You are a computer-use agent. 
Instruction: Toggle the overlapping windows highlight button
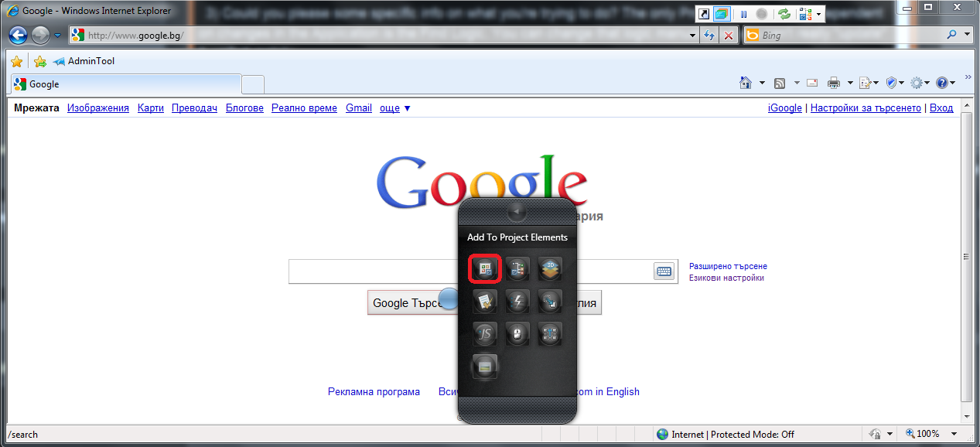click(x=722, y=14)
